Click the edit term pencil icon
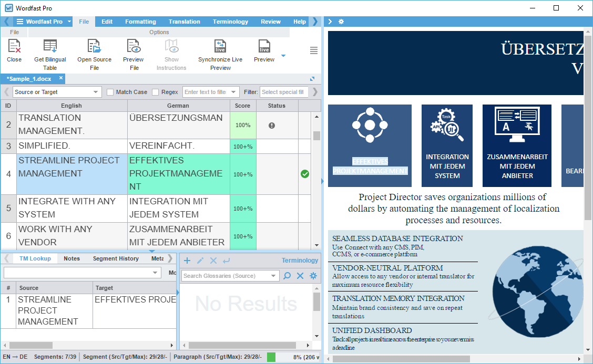The height and width of the screenshot is (364, 593). click(x=200, y=261)
